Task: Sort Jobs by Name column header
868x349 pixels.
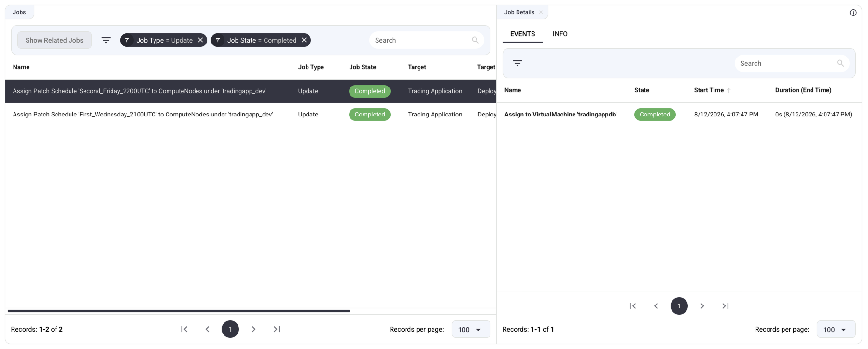Action: (x=21, y=67)
